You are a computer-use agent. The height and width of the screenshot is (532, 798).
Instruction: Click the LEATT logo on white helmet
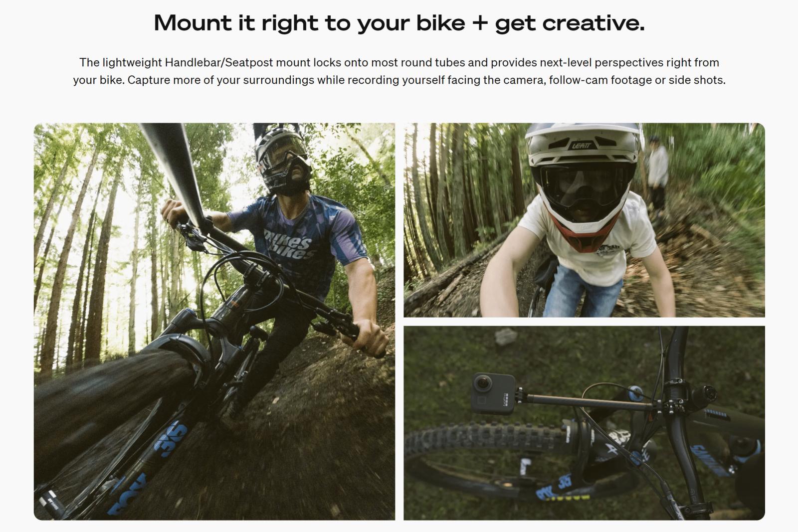tap(582, 145)
